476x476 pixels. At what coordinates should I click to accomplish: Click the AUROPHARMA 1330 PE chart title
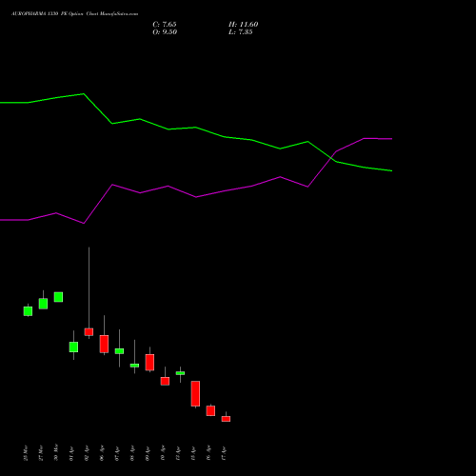(74, 14)
